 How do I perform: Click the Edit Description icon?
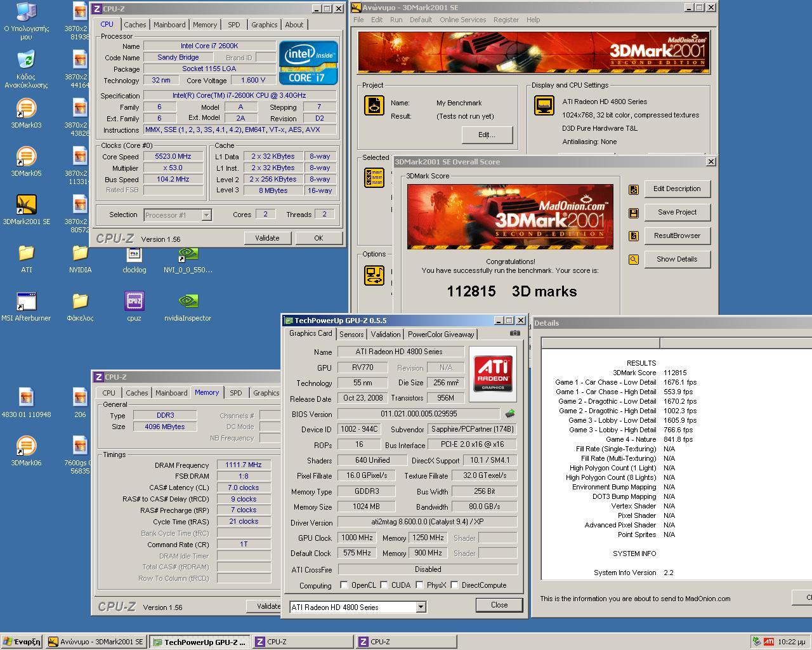coord(633,189)
